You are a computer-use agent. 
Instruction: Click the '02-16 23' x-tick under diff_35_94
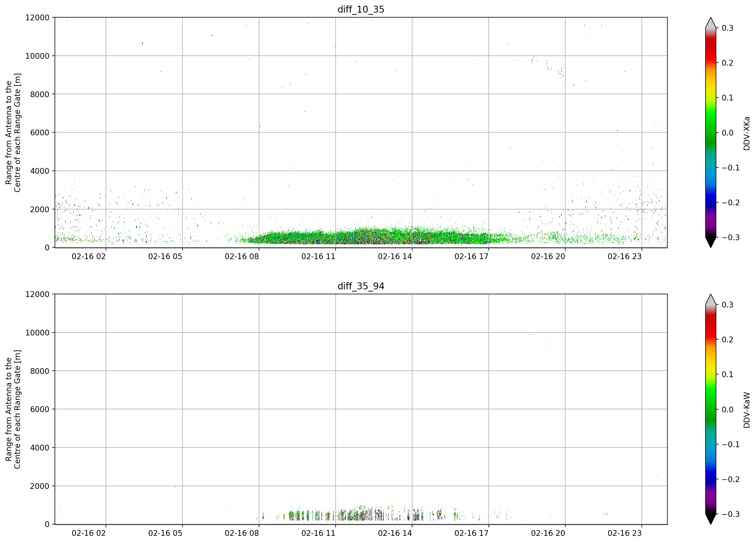click(625, 533)
